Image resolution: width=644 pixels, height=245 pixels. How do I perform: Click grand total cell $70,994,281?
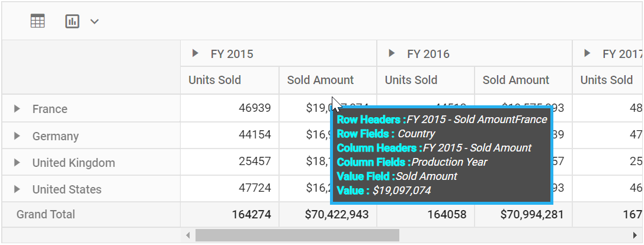click(523, 214)
